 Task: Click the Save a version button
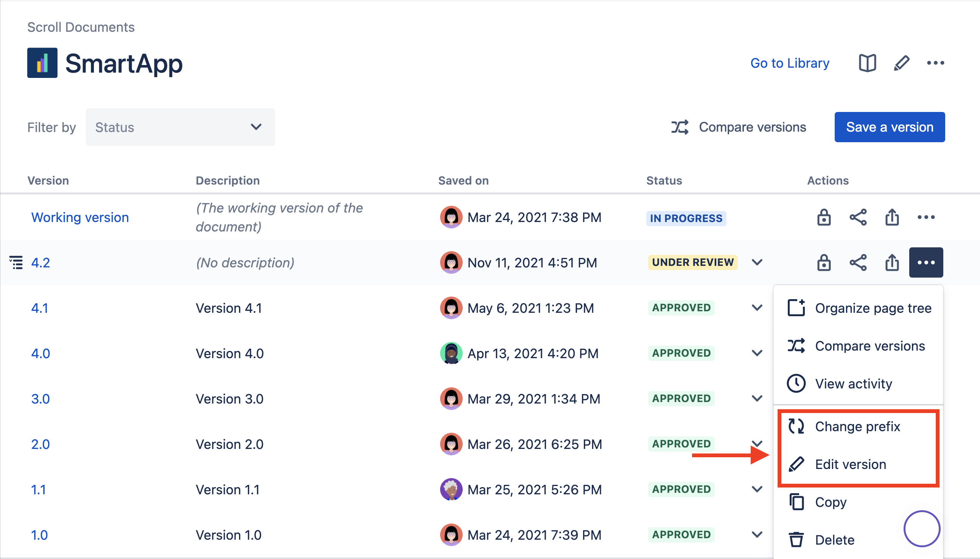889,127
